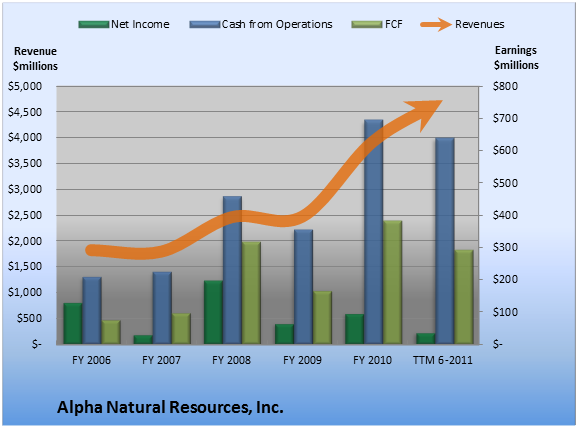Click the "FY 2006" category label

click(x=91, y=360)
